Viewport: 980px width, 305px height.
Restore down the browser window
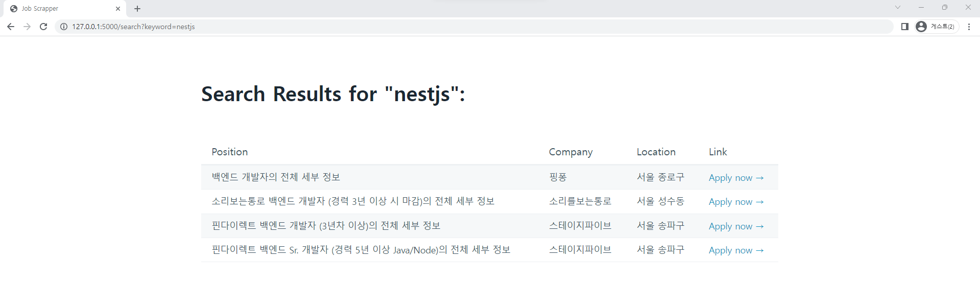pyautogui.click(x=945, y=7)
